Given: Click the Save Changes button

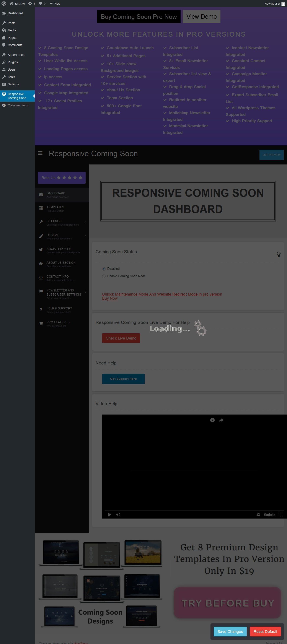Looking at the screenshot, I should click(230, 631).
